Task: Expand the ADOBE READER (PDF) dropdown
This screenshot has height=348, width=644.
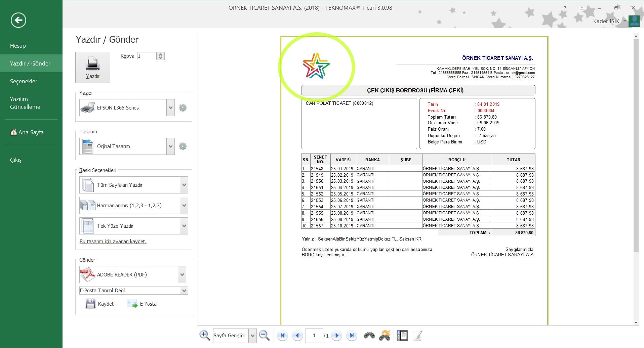Action: [182, 275]
